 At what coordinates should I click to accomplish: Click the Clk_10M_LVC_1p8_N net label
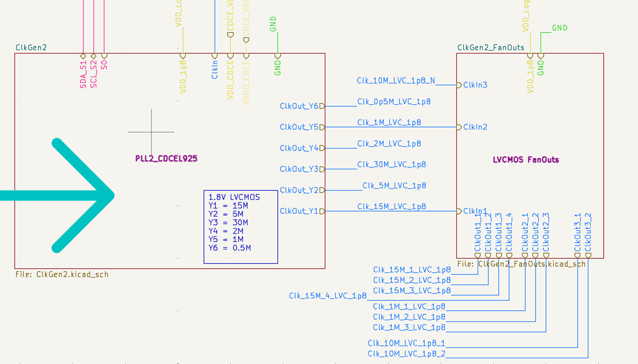pos(396,81)
